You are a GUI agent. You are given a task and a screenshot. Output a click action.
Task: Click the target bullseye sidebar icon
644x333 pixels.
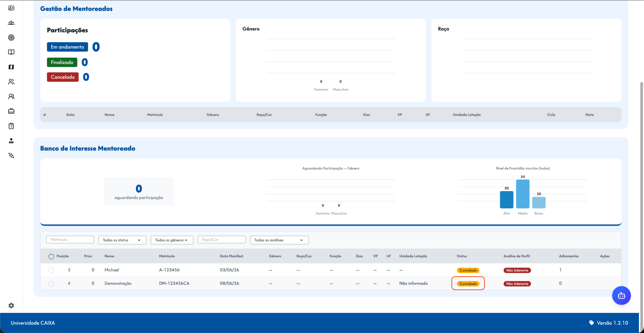[x=11, y=37]
